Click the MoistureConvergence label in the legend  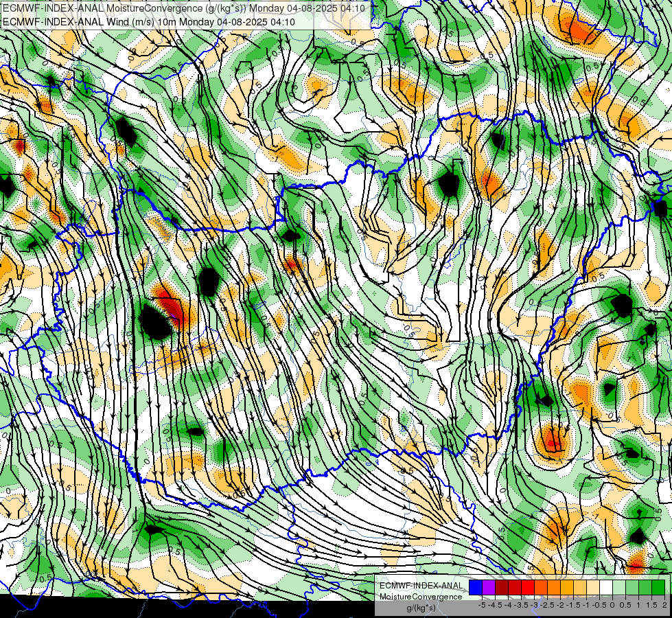click(x=421, y=597)
